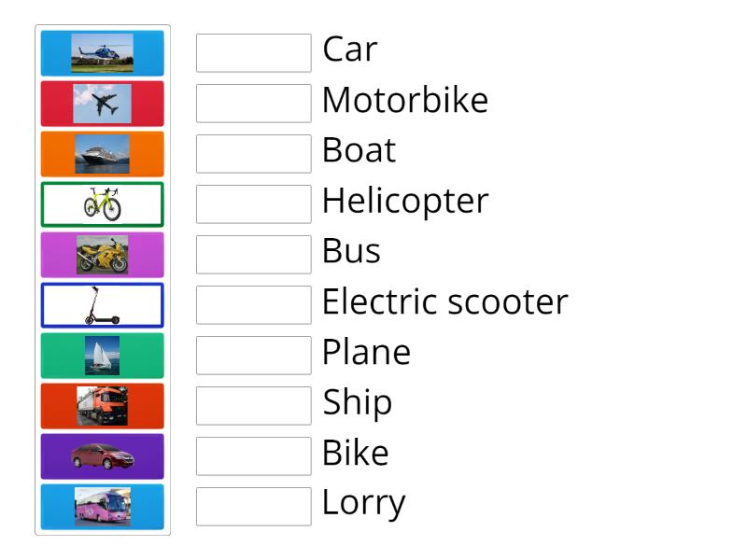Click the red car image
The width and height of the screenshot is (747, 560).
coord(102,455)
